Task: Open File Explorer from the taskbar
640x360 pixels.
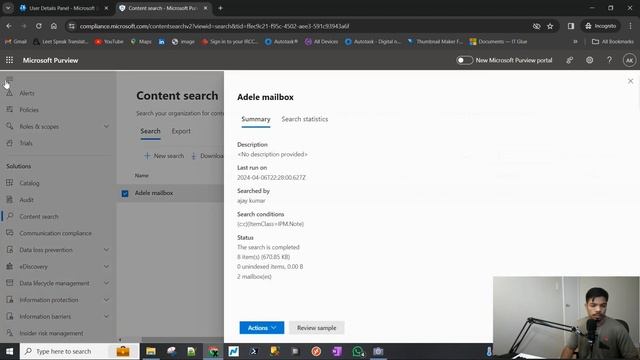Action: (151, 351)
